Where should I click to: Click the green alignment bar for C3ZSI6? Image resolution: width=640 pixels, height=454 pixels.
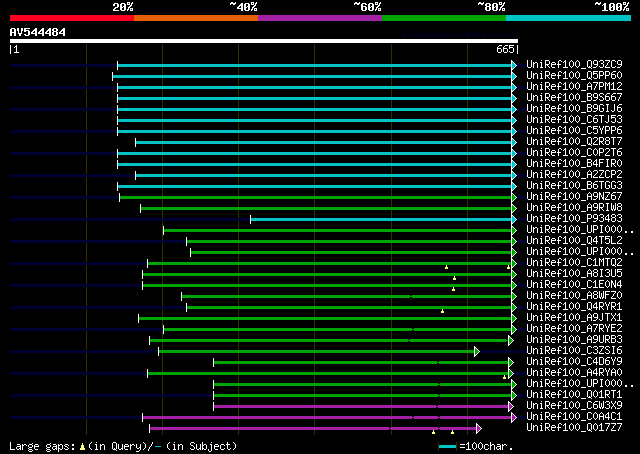pyautogui.click(x=316, y=352)
